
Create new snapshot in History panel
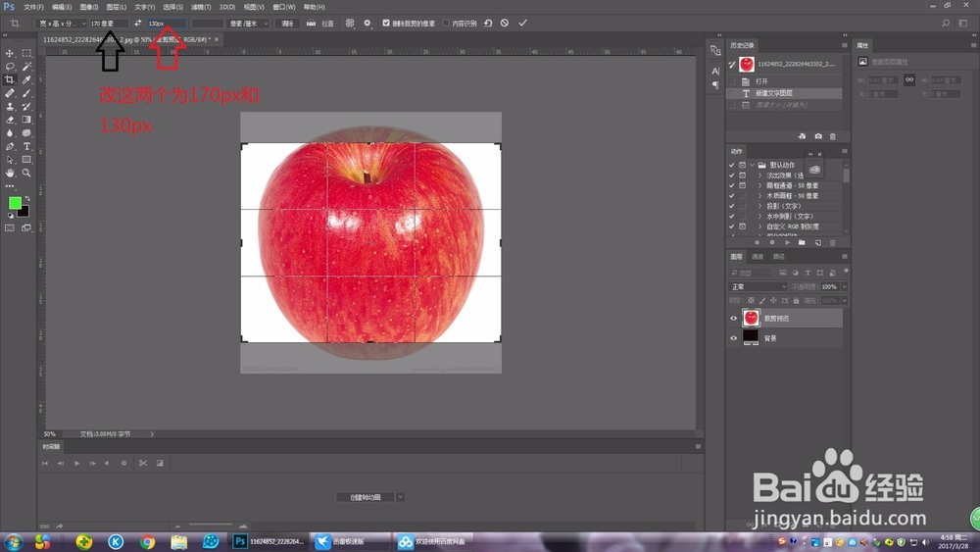818,136
